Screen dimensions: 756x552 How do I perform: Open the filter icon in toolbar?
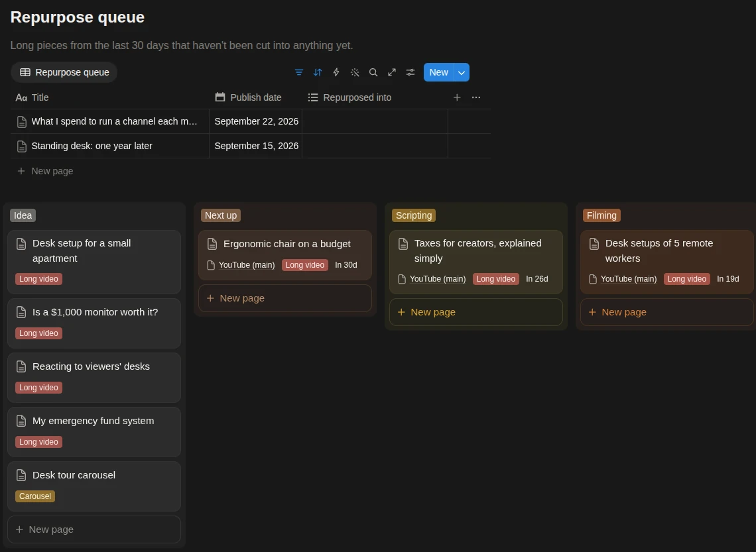tap(299, 72)
